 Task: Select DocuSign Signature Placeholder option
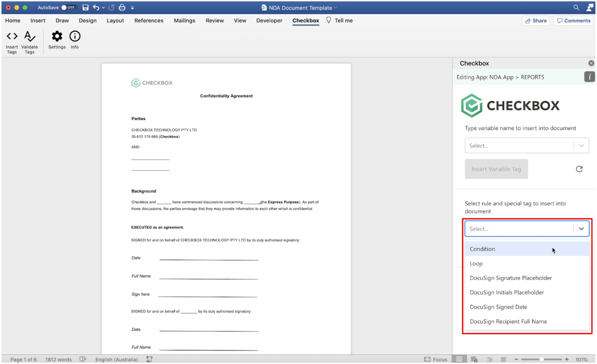click(x=527, y=278)
